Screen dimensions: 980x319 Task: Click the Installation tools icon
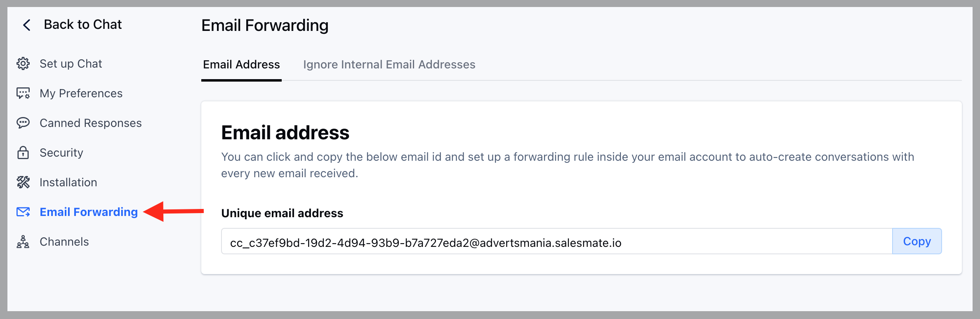[23, 182]
